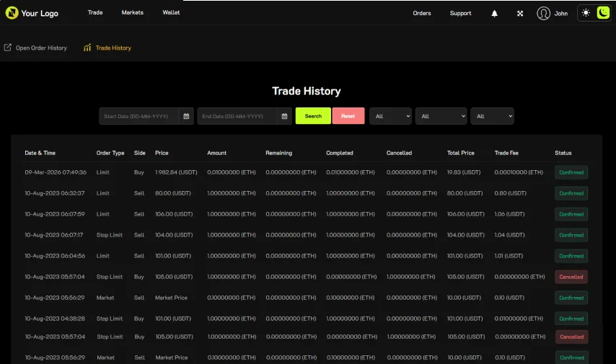
Task: Select the 10-Aug-2023 04:38:28 date cell
Action: tap(55, 319)
